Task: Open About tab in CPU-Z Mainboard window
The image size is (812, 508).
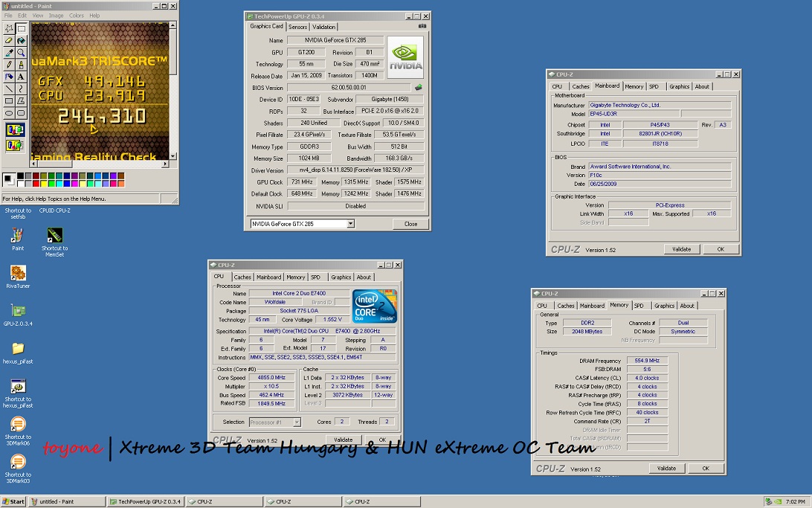Action: [702, 86]
